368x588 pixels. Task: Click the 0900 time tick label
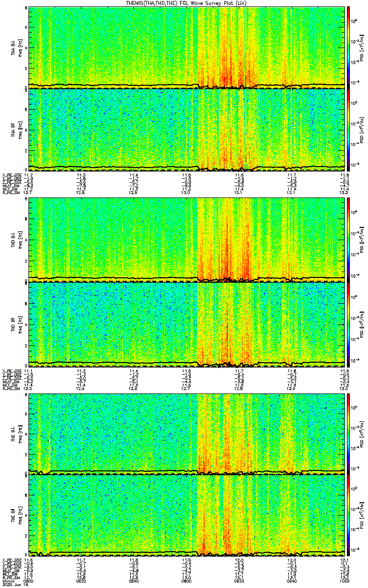[186, 581]
